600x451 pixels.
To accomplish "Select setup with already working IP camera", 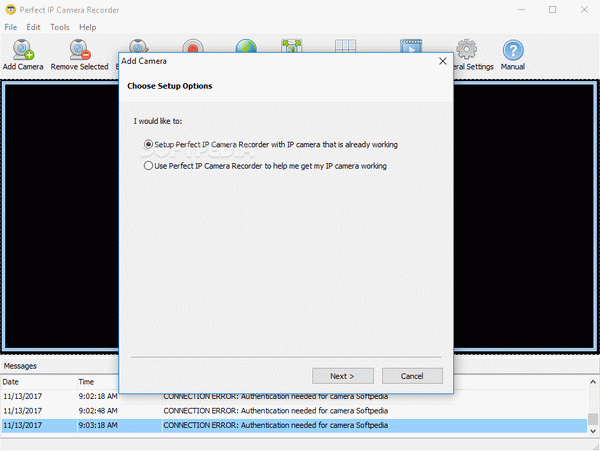I will (x=148, y=144).
